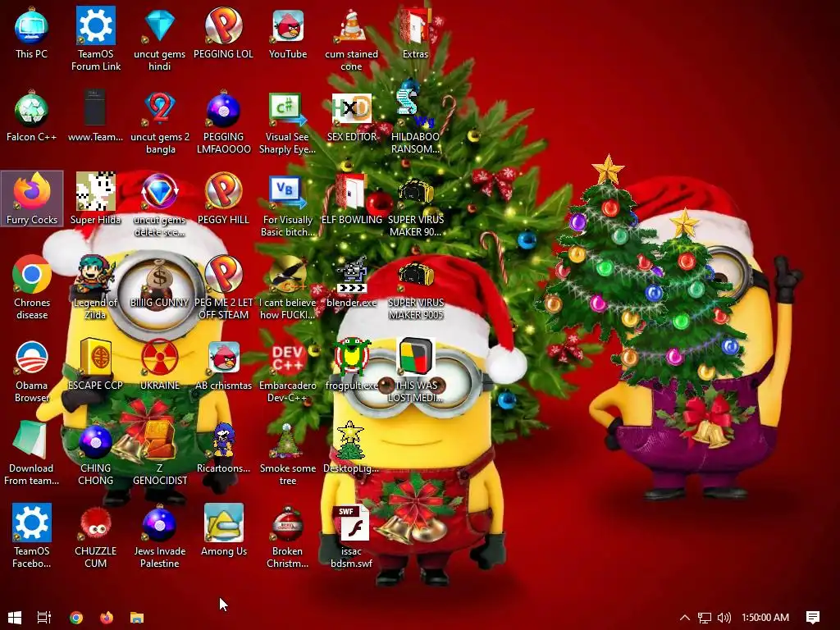Open the For Visually Basic shortcut
This screenshot has width=840, height=630.
[x=288, y=204]
